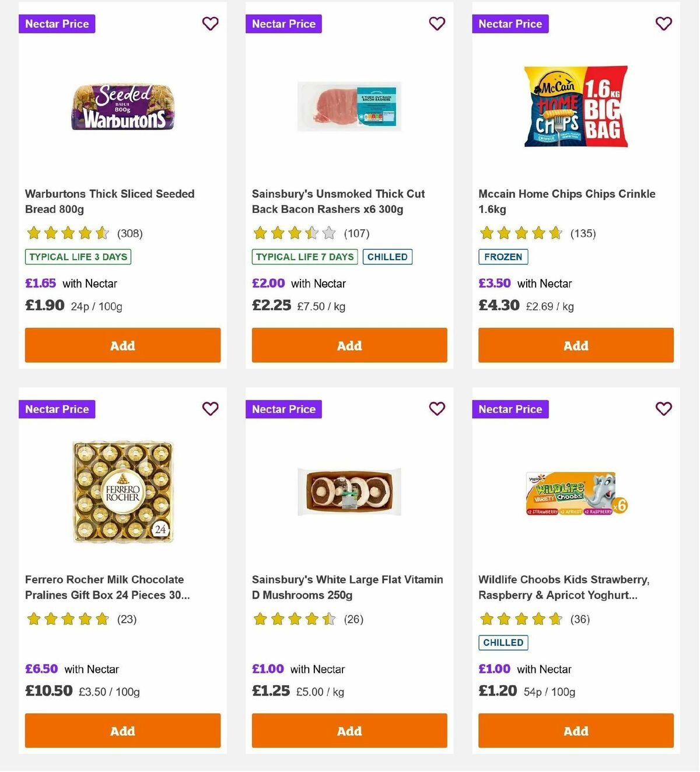The height and width of the screenshot is (772, 700).
Task: Click the heart icon on Ferrero Rocher Gift Box
Action: click(210, 409)
